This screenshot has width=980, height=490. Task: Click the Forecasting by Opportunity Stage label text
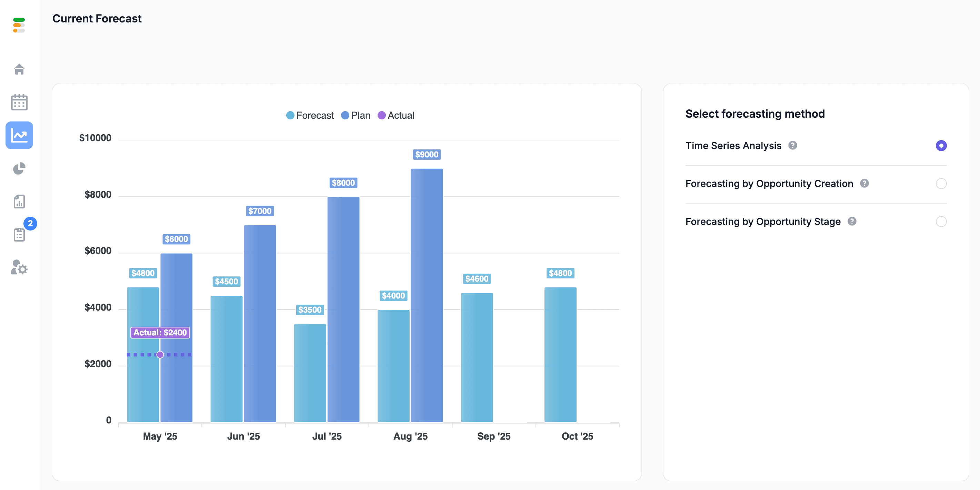[763, 221]
